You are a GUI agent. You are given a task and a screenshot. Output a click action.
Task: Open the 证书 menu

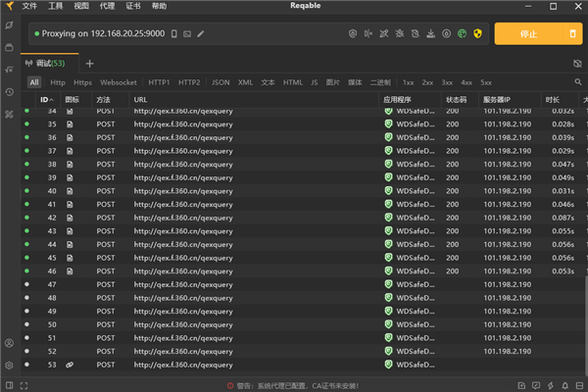[133, 6]
